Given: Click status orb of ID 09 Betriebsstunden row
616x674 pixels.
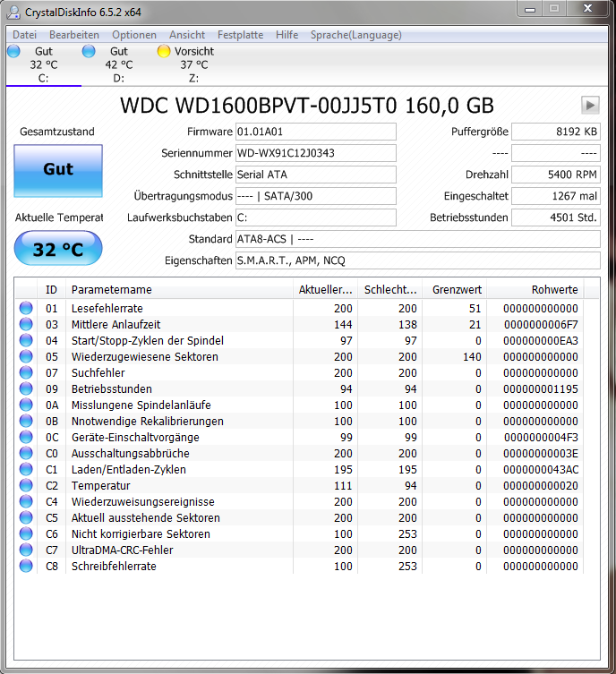Looking at the screenshot, I should pos(26,388).
